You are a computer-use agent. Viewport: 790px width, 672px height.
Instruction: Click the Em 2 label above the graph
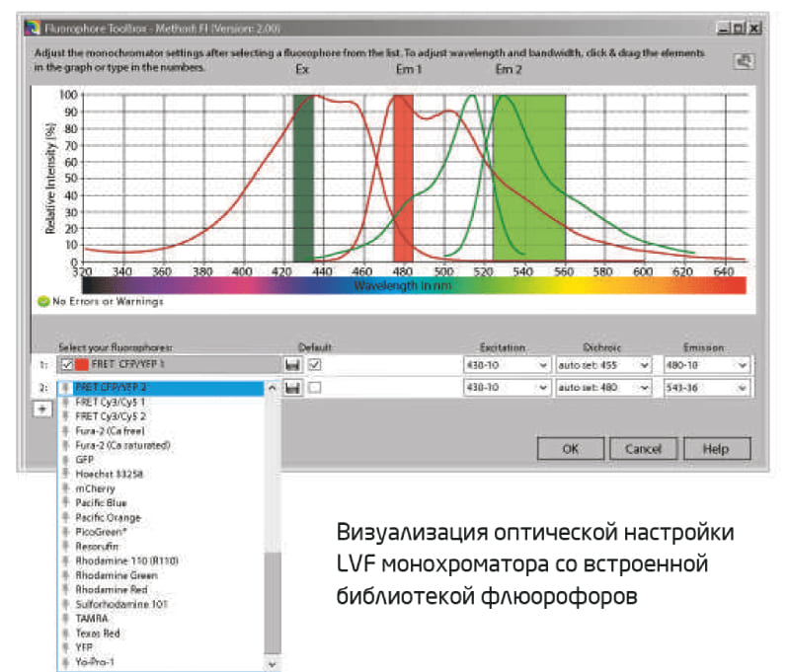click(509, 69)
